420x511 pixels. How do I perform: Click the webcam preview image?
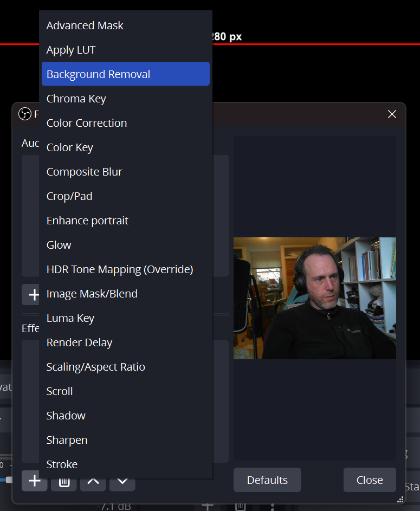click(x=314, y=298)
